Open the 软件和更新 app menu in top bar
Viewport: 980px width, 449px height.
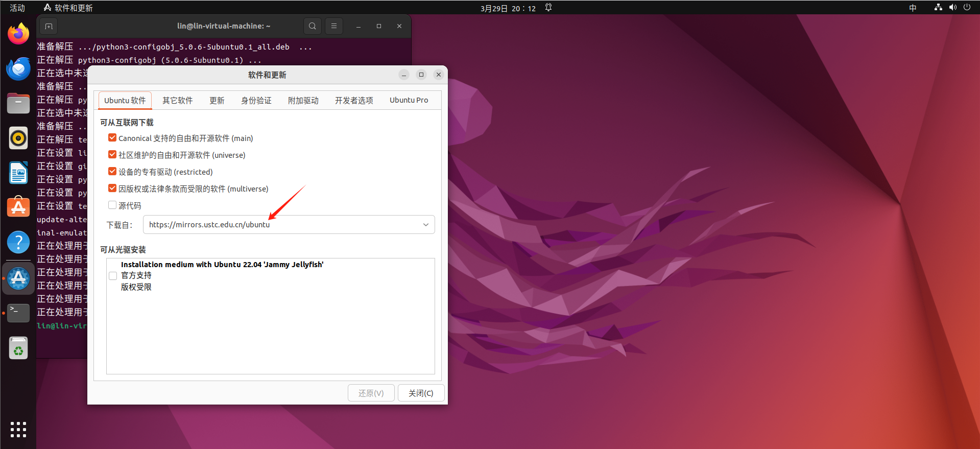68,8
